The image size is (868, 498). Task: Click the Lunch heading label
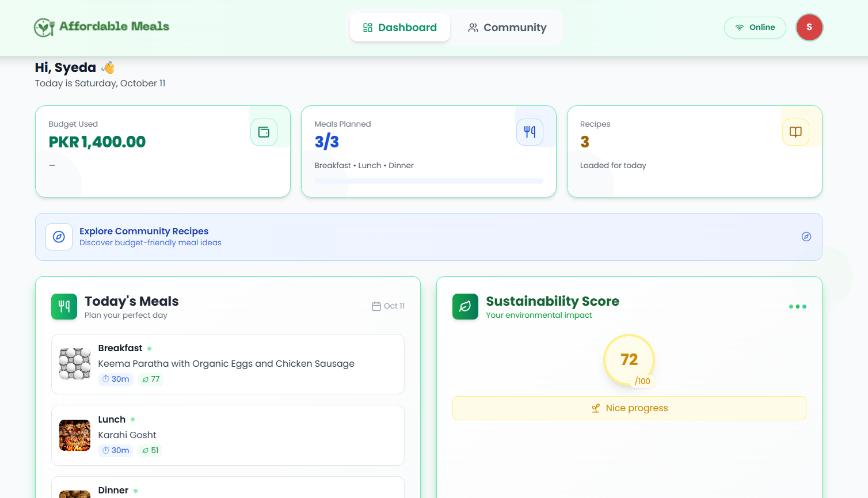(112, 420)
